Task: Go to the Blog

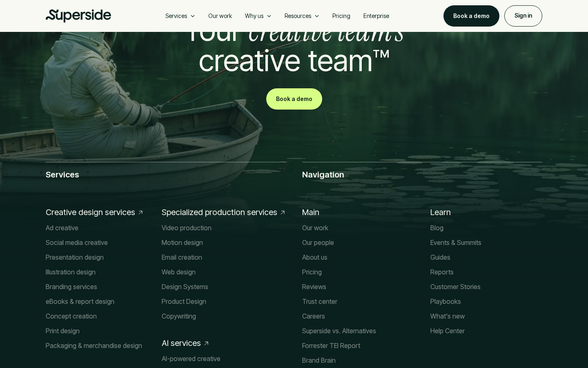Action: coord(437,228)
